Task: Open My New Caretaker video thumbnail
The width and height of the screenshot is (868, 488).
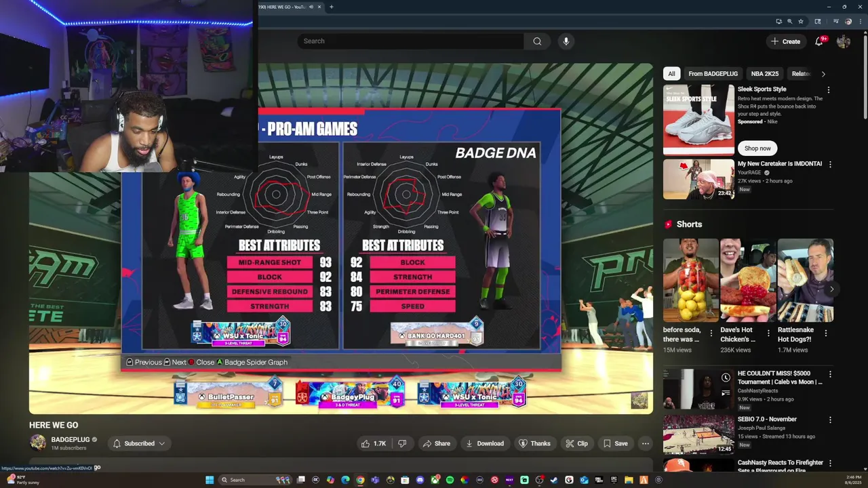Action: 698,179
